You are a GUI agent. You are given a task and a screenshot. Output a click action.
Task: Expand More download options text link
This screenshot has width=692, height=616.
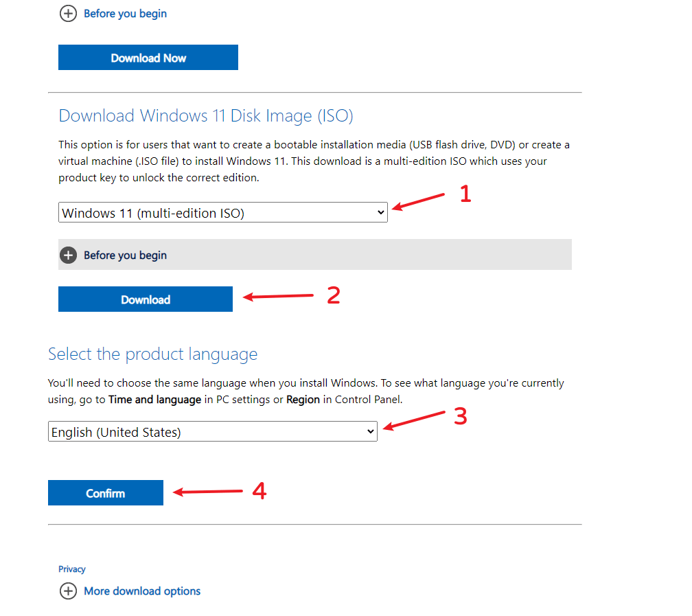[x=142, y=591]
